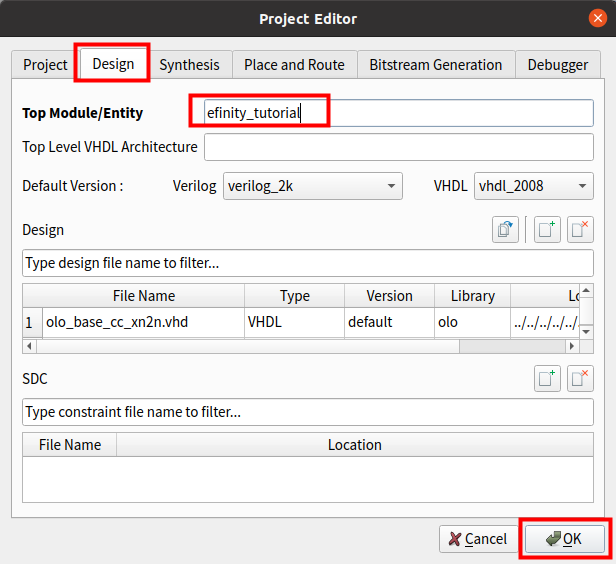This screenshot has width=616, height=564.
Task: Click horizontal scrollbar left arrow
Action: coord(29,346)
